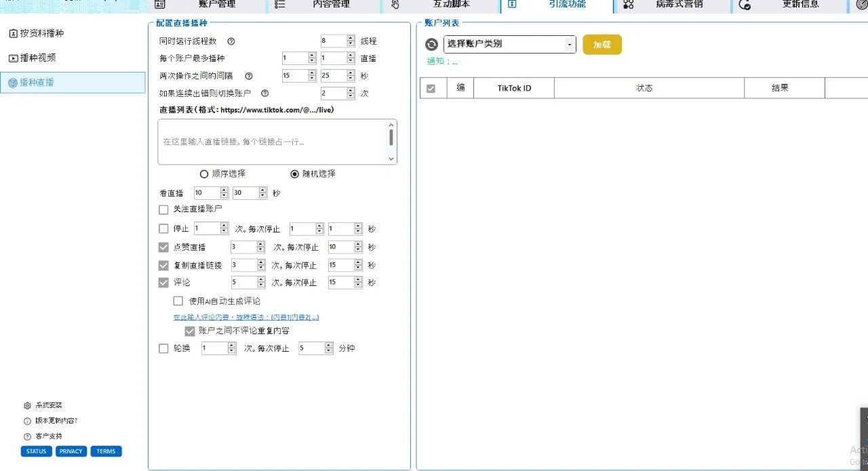Check 使用AI自动生成评论 option
The image size is (868, 471).
(178, 301)
